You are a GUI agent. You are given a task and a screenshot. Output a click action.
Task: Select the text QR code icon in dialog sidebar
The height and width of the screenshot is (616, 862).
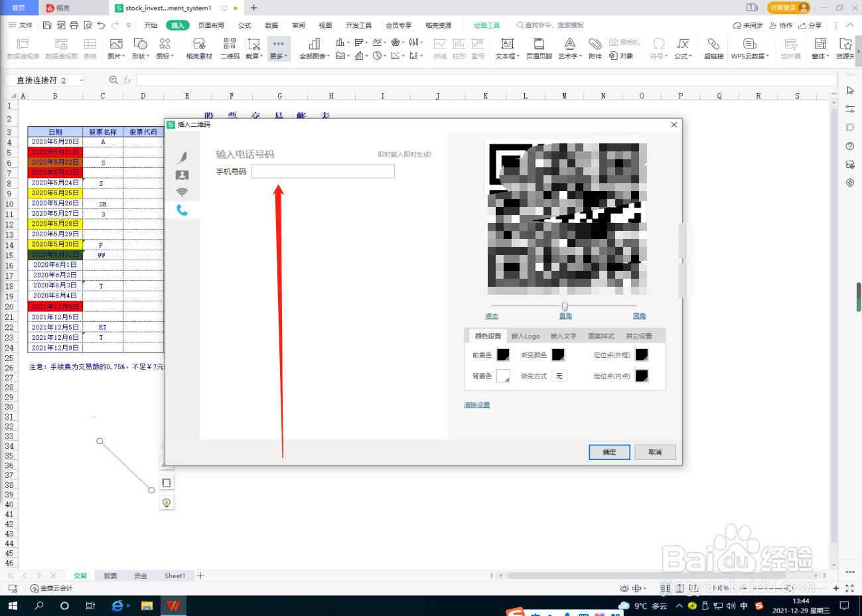click(x=182, y=157)
